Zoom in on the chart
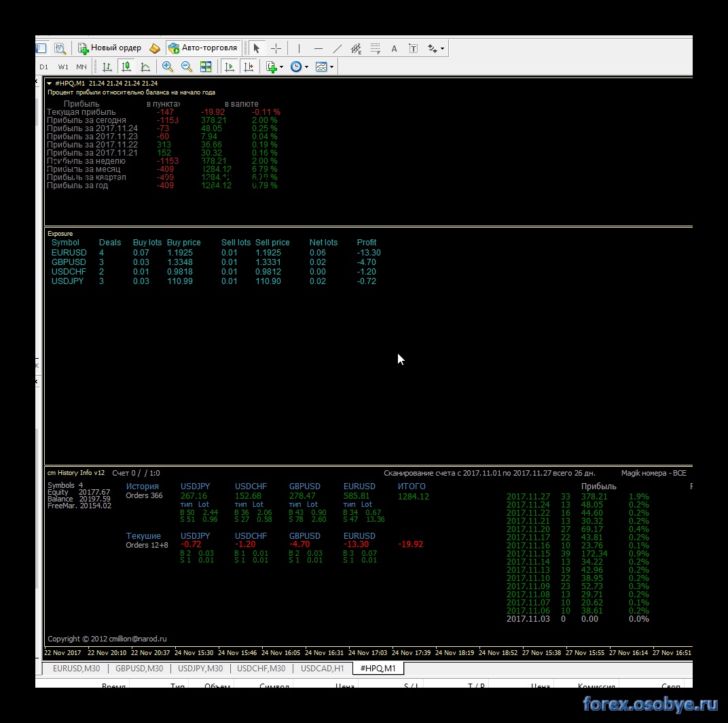The image size is (728, 723). click(x=168, y=67)
